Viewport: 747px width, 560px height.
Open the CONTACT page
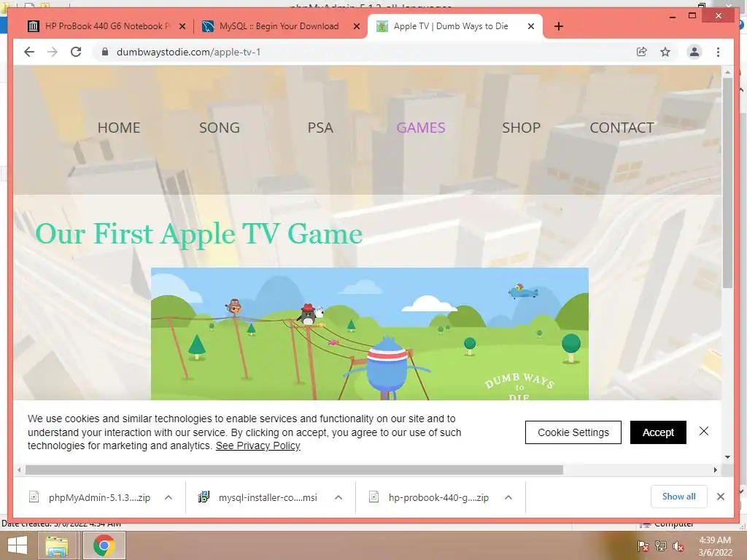click(622, 128)
